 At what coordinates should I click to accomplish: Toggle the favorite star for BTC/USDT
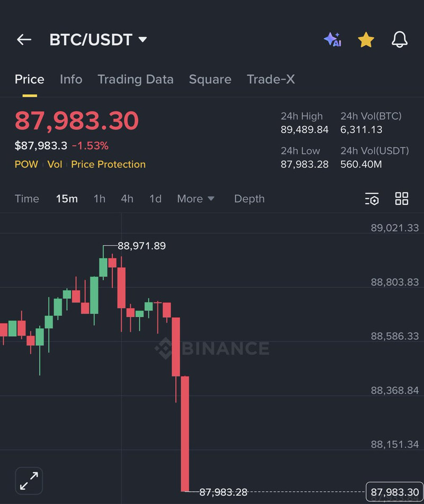tap(366, 40)
